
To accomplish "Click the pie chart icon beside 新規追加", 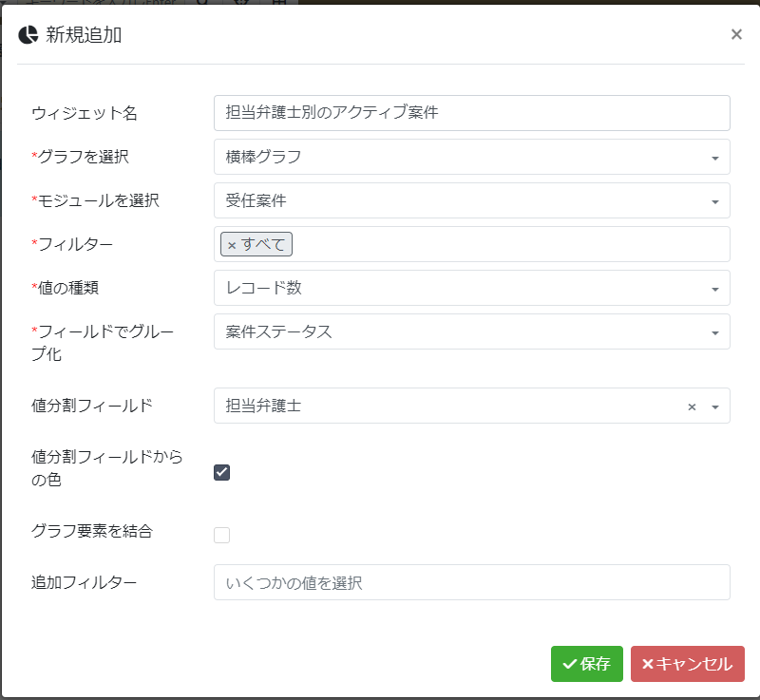I will click(28, 35).
